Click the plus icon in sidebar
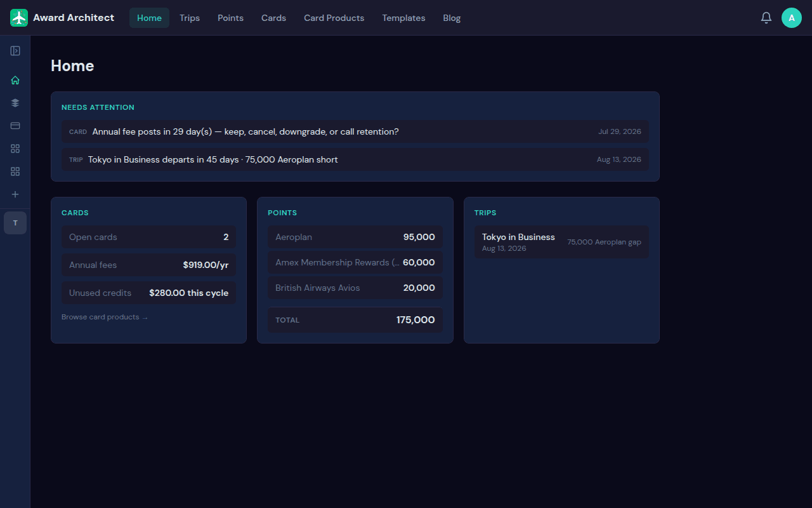 15,194
